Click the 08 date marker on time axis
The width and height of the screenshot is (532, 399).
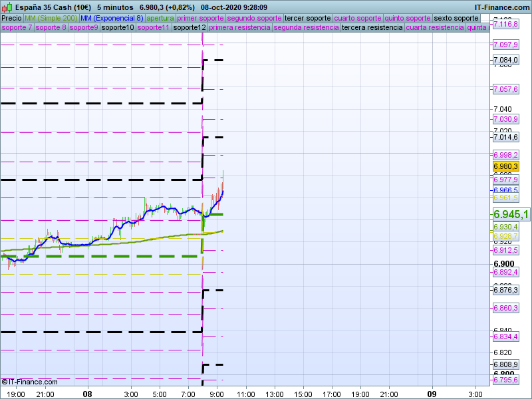87,393
